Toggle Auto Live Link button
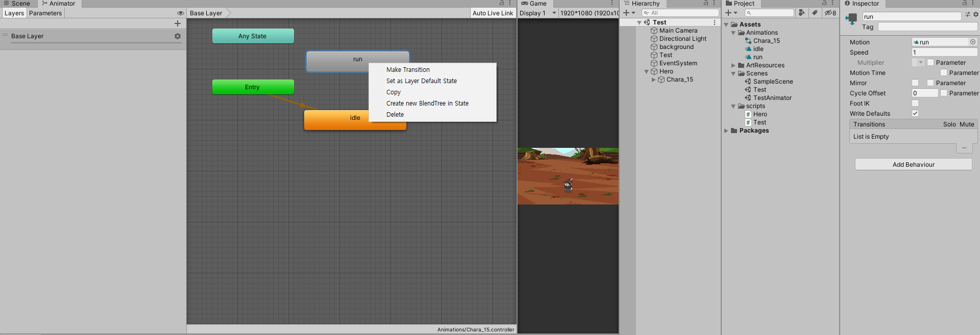980x335 pixels. point(493,13)
